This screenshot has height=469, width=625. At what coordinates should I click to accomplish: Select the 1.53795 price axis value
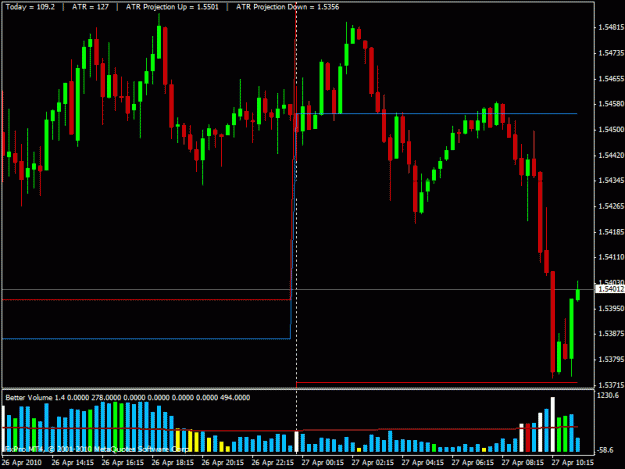point(611,359)
